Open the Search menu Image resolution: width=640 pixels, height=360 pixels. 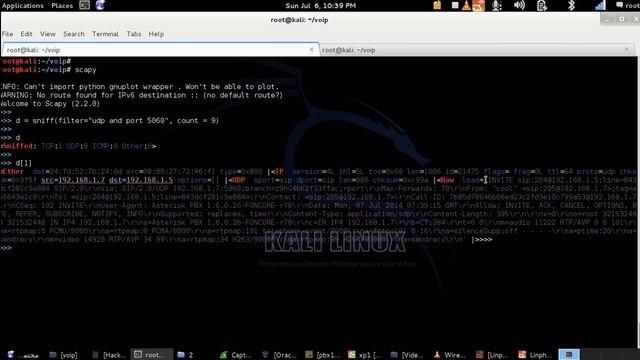pos(74,34)
